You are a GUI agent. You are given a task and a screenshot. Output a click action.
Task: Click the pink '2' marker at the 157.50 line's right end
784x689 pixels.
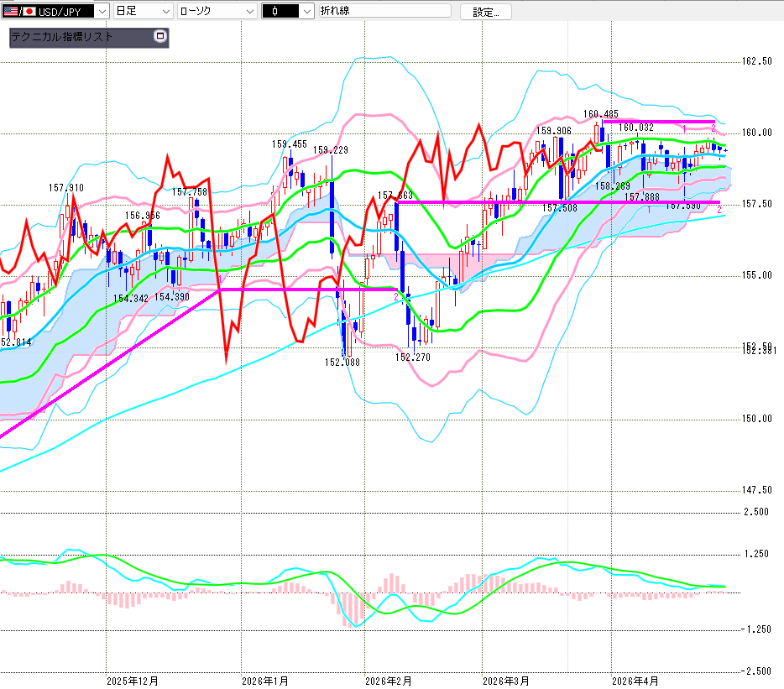click(x=719, y=208)
